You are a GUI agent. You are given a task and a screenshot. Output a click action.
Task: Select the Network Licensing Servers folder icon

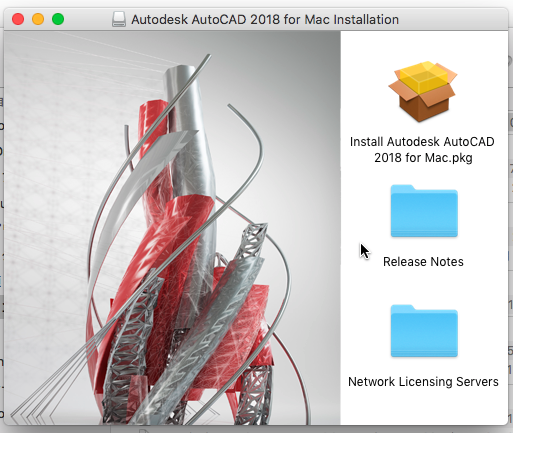424,331
